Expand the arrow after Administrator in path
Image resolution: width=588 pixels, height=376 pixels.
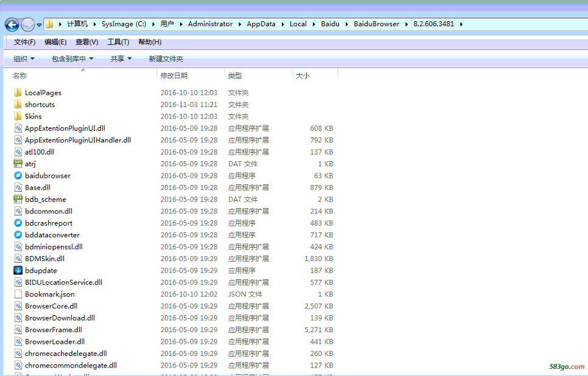pyautogui.click(x=240, y=24)
